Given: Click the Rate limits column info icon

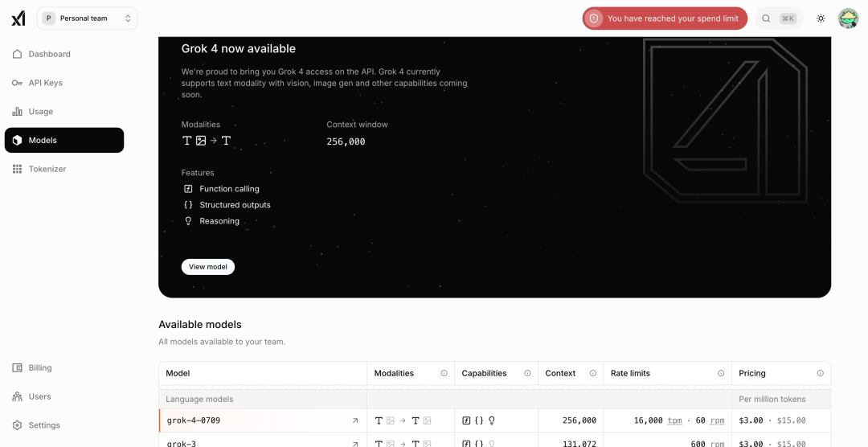Looking at the screenshot, I should (721, 373).
